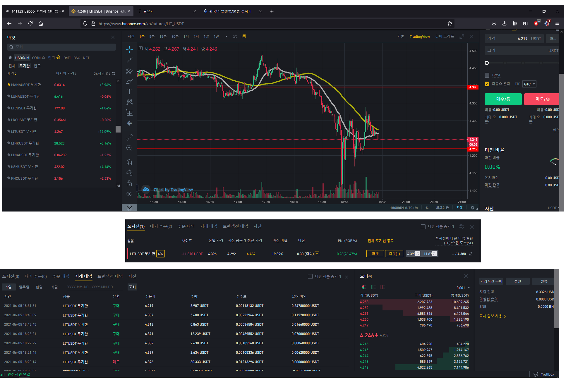Click the zoom-in magnifier chart tool

129,148
